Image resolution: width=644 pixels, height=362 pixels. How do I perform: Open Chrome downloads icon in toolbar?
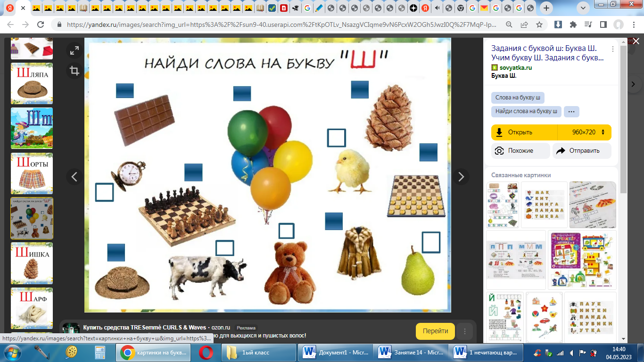point(558,25)
